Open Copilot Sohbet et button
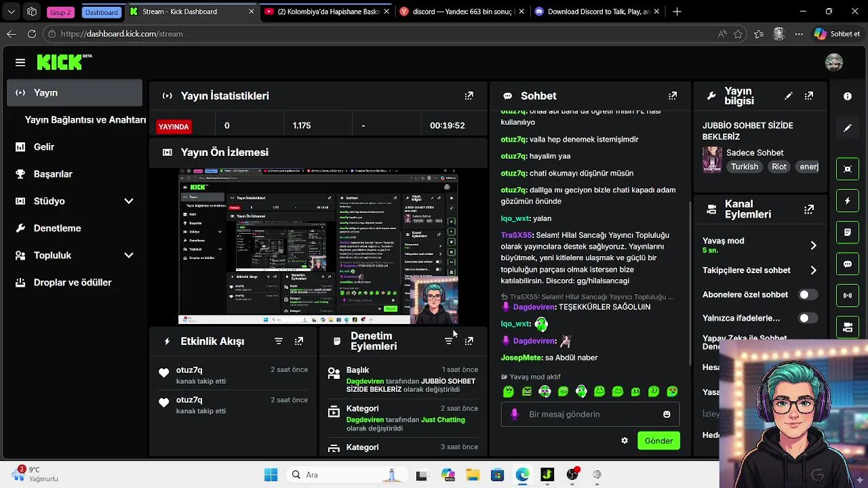Viewport: 868px width, 488px height. 837,34
